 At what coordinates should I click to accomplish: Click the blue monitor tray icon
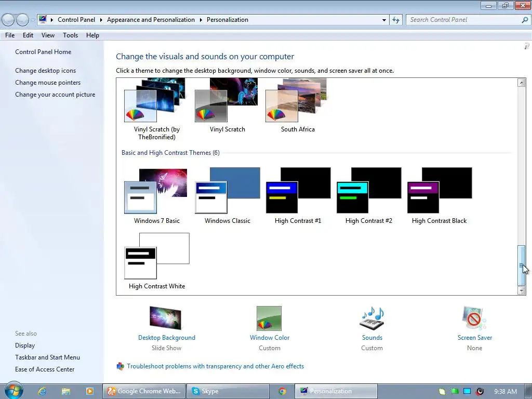pos(467,391)
